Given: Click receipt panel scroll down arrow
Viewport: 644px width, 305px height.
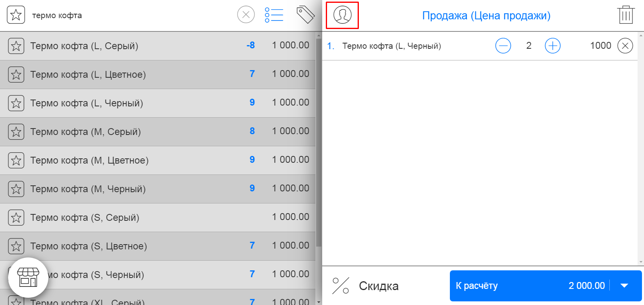Looking at the screenshot, I should point(641,262).
